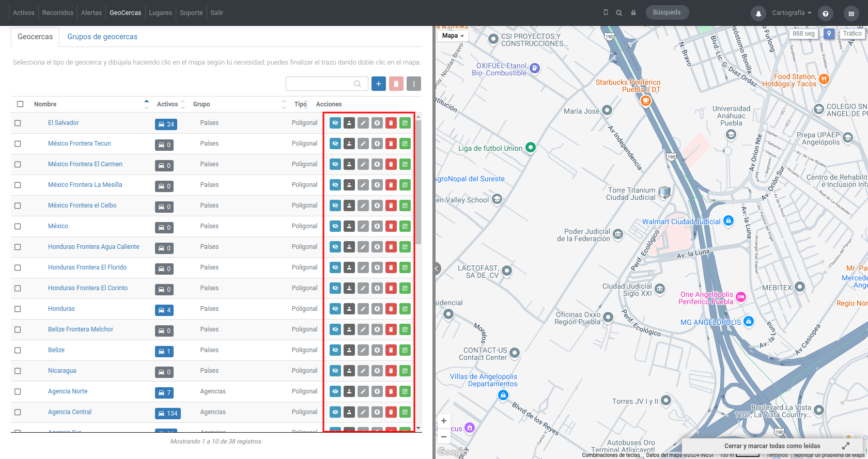Screen dimensions: 868x459
Task: Assign users to El Salvador geofence
Action: (349, 123)
